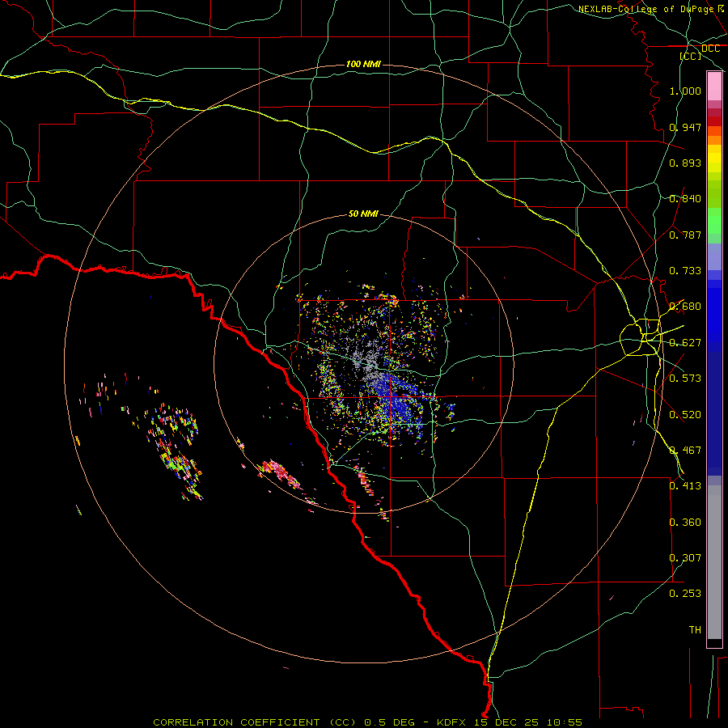Select the 0.413 scale label
The width and height of the screenshot is (728, 728).
685,486
